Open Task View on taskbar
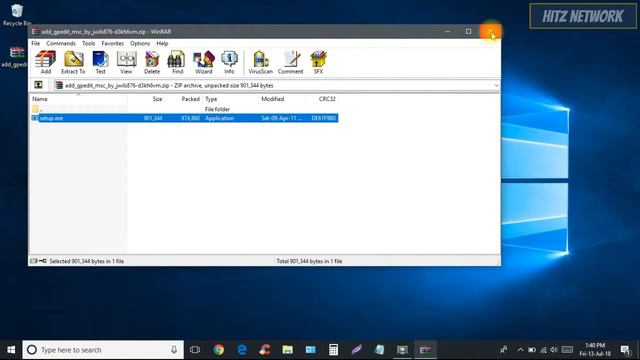The height and width of the screenshot is (360, 640). [195, 350]
